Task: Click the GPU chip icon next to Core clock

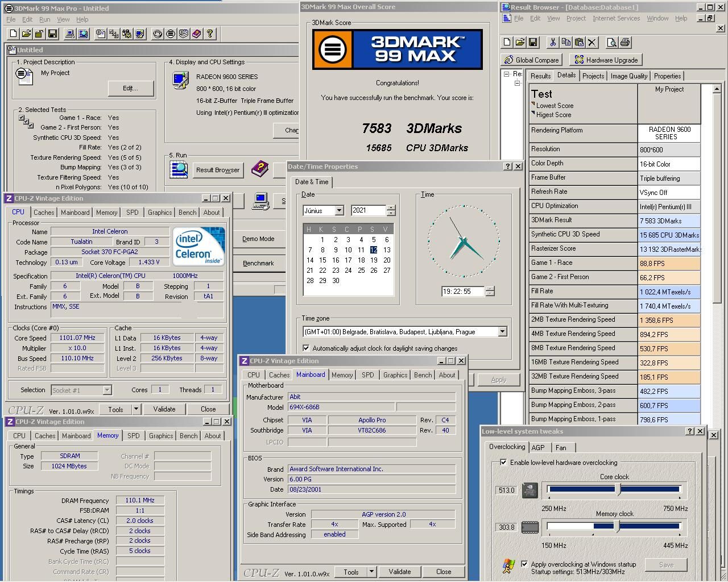Action: tap(530, 490)
